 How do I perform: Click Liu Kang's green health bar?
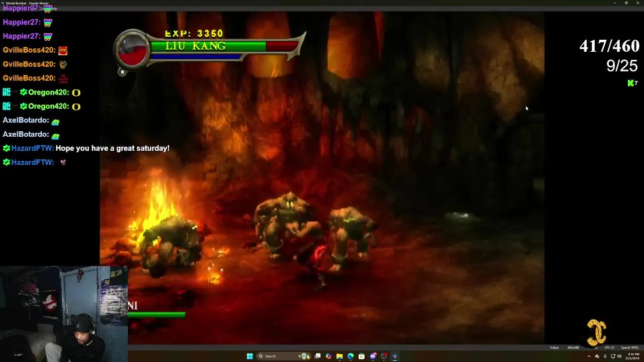coord(208,46)
